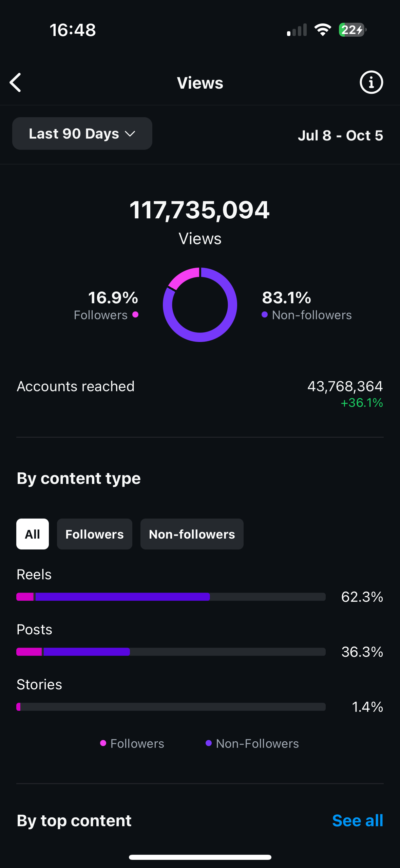Image resolution: width=400 pixels, height=868 pixels.
Task: Open the Last 90 Days dropdown
Action: [82, 133]
